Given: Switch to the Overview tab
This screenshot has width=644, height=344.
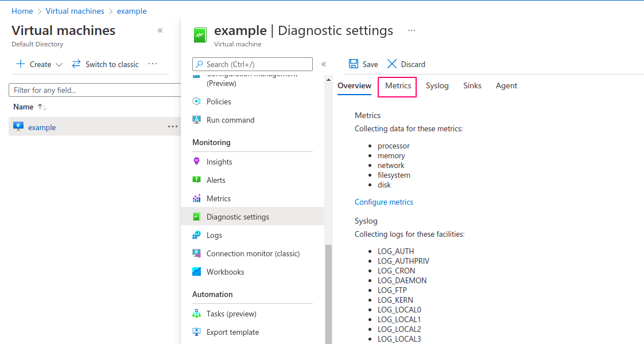Looking at the screenshot, I should click(355, 85).
